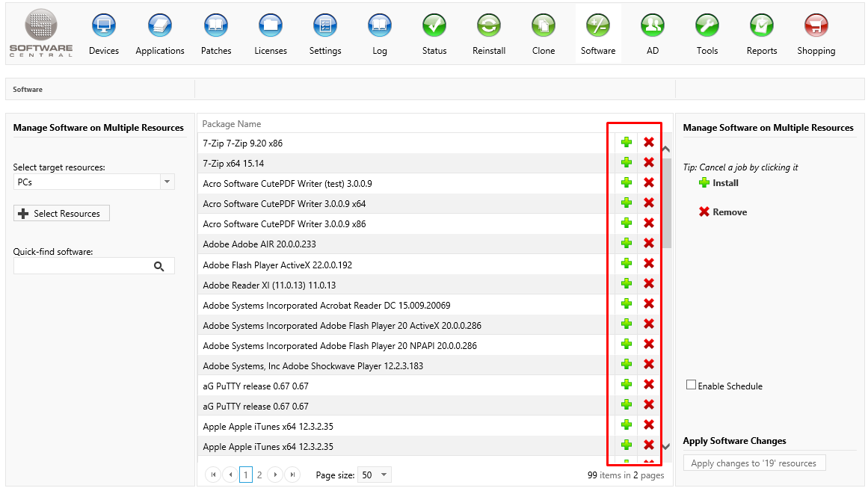
Task: Click the package list vertical scrollbar
Action: tap(666, 202)
